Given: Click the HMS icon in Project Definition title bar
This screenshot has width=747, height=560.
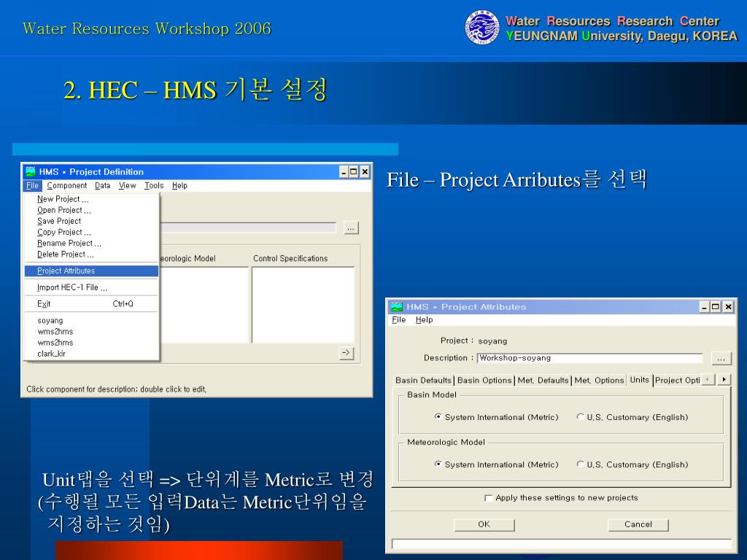Looking at the screenshot, I should click(x=31, y=171).
